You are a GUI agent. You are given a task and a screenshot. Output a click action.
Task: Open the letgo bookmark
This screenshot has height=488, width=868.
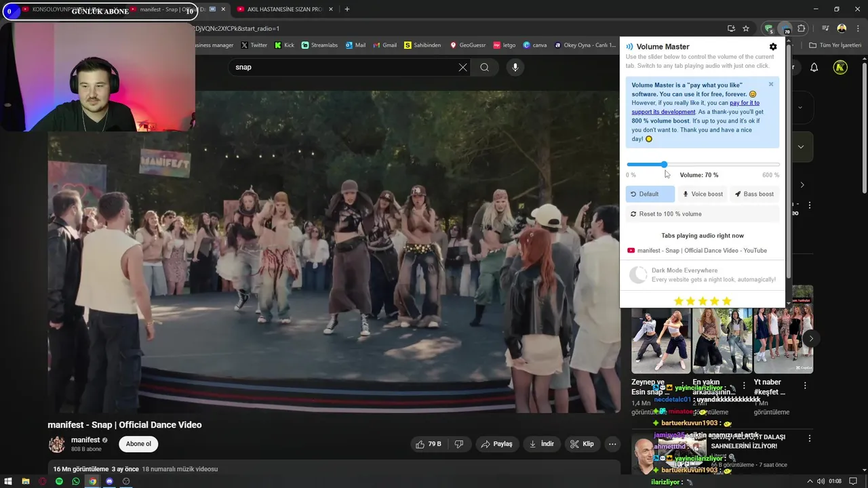[505, 45]
